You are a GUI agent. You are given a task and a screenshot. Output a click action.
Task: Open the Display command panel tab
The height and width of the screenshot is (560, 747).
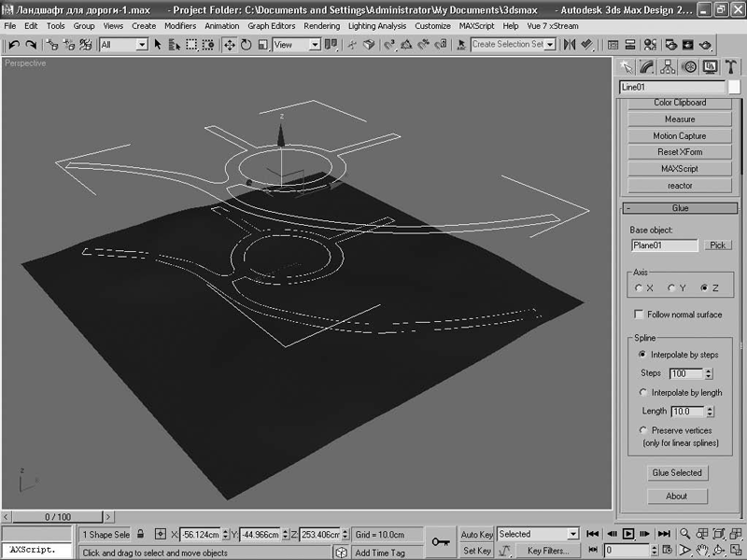pyautogui.click(x=710, y=66)
